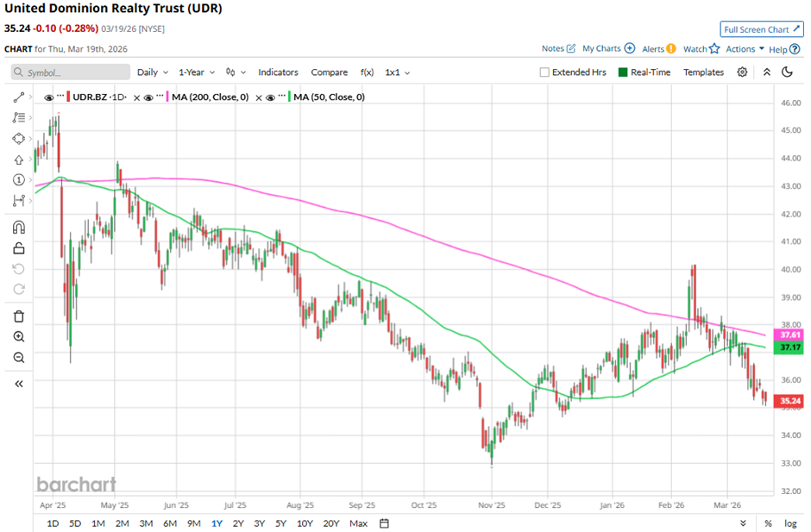811x532 pixels.
Task: Open the Indicators menu
Action: pyautogui.click(x=278, y=72)
